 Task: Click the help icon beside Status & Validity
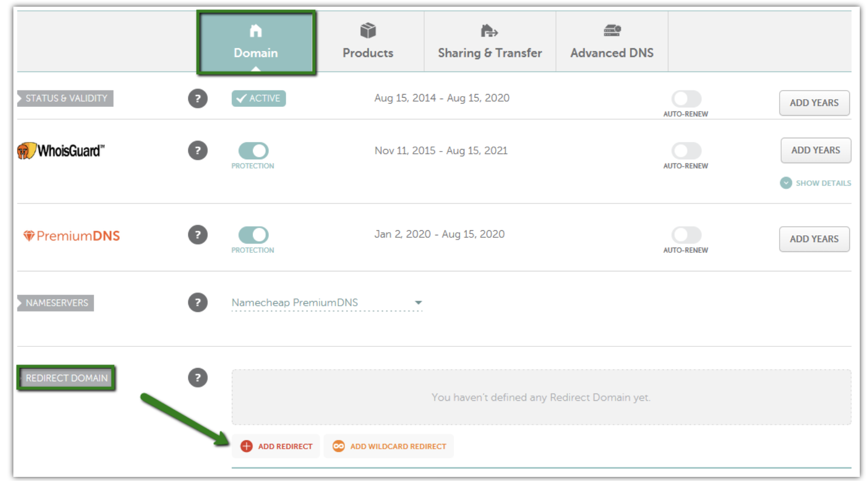[x=197, y=98]
